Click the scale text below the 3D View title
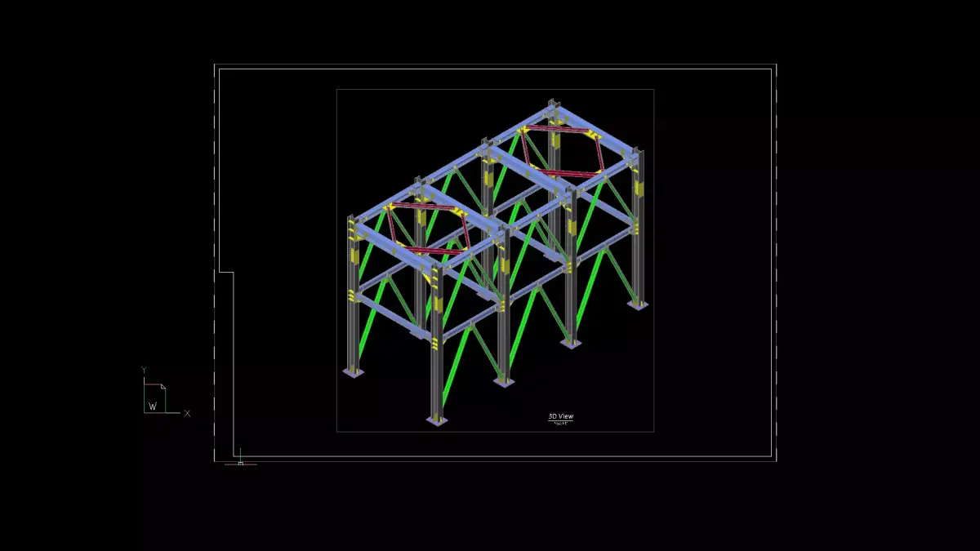 pos(559,423)
